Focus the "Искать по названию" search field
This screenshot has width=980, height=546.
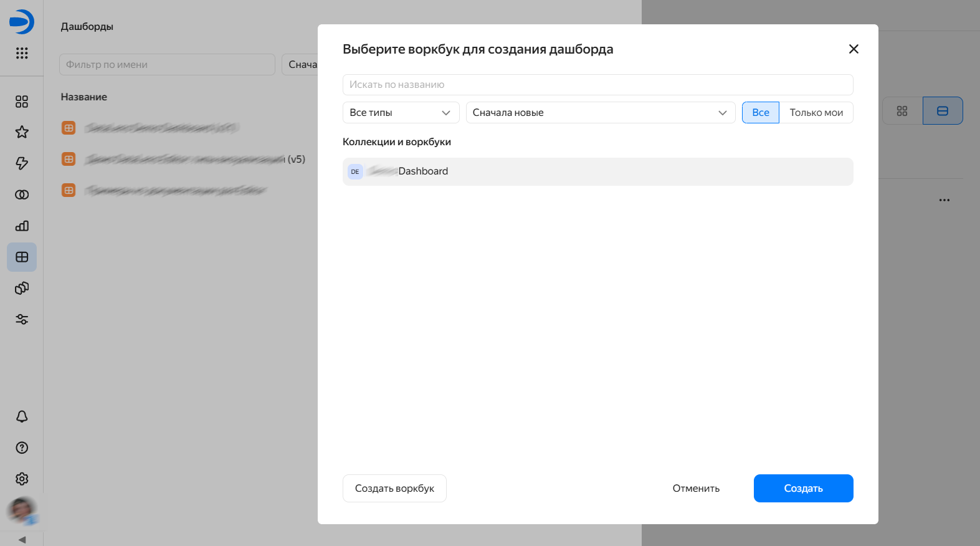[x=597, y=85]
